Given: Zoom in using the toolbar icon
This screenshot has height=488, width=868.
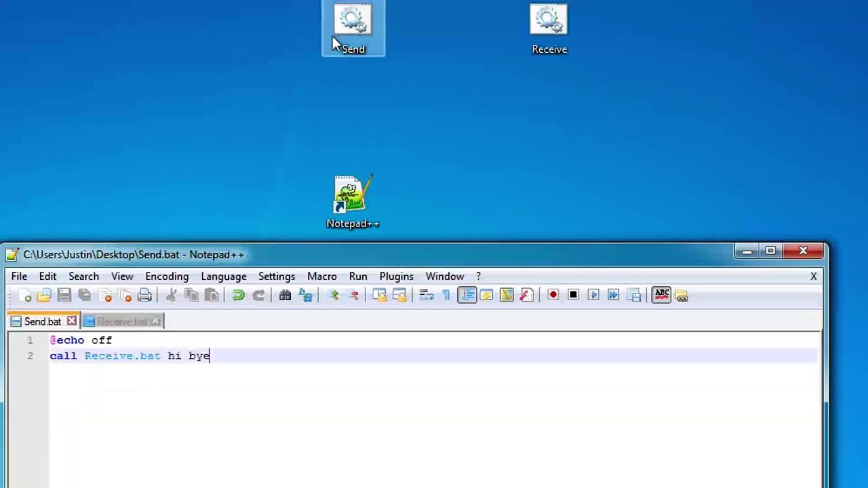Looking at the screenshot, I should click(333, 296).
